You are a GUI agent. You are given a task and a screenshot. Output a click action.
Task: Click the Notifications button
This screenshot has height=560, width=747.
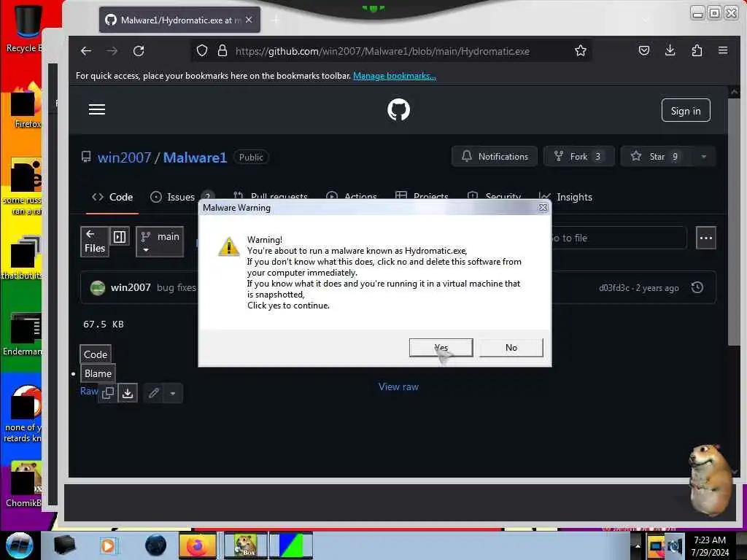tap(495, 157)
